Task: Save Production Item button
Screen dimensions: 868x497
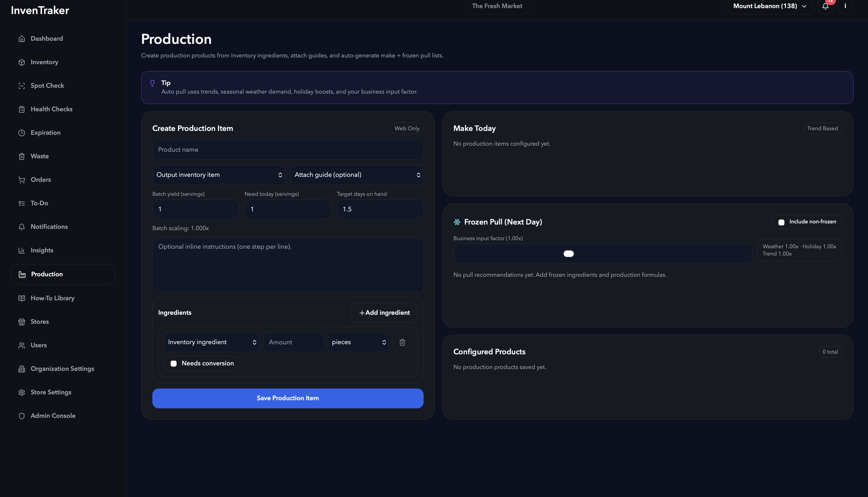Action: click(x=288, y=398)
